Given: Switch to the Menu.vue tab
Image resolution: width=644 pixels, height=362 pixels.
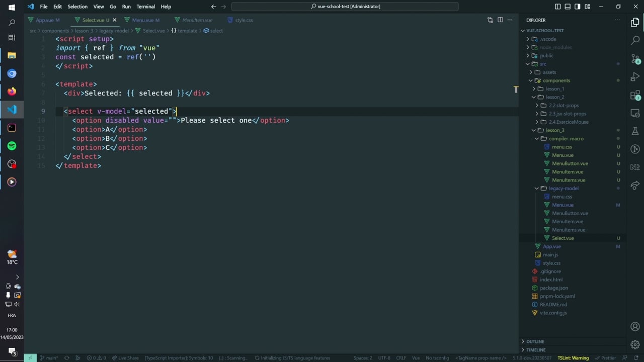Looking at the screenshot, I should click(143, 20).
